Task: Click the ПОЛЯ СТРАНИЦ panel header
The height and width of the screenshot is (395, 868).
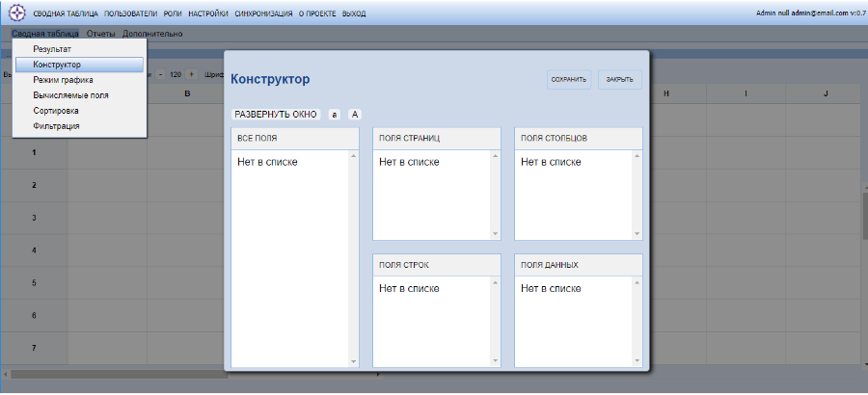Action: (437, 139)
